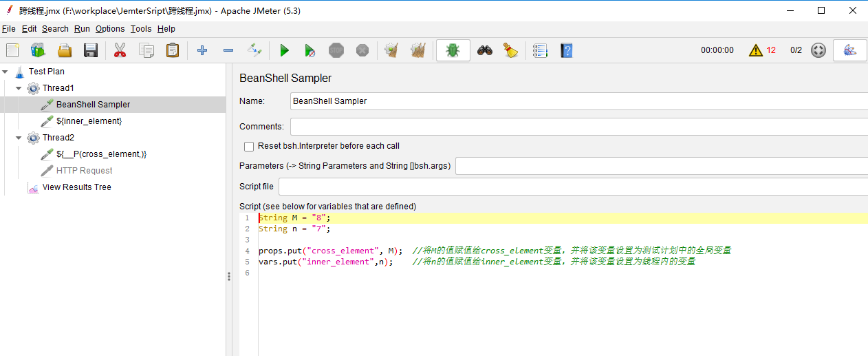Click the Paste clipboard icon
This screenshot has width=868, height=356.
click(x=173, y=50)
